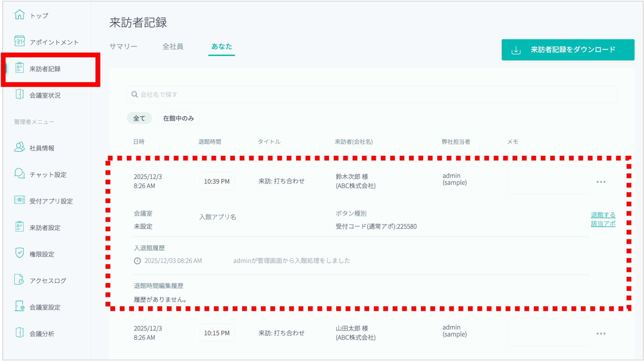Edit 10:39 PM exit time field

(217, 181)
